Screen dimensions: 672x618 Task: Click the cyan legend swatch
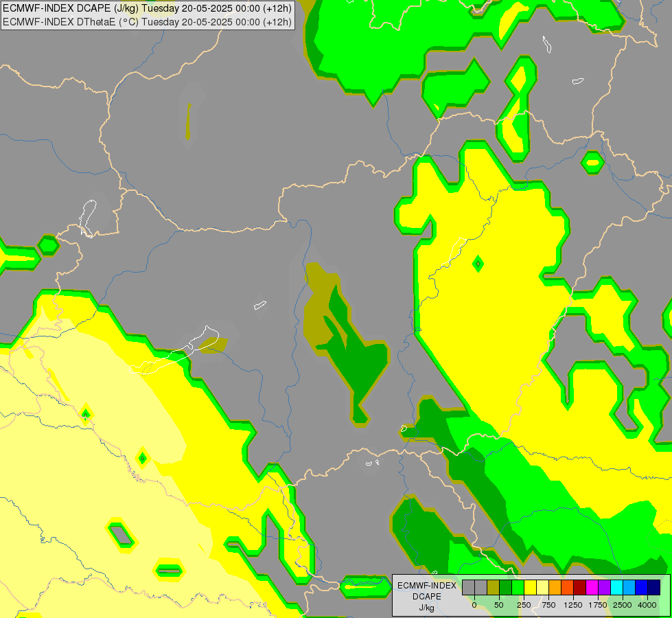pyautogui.click(x=616, y=587)
